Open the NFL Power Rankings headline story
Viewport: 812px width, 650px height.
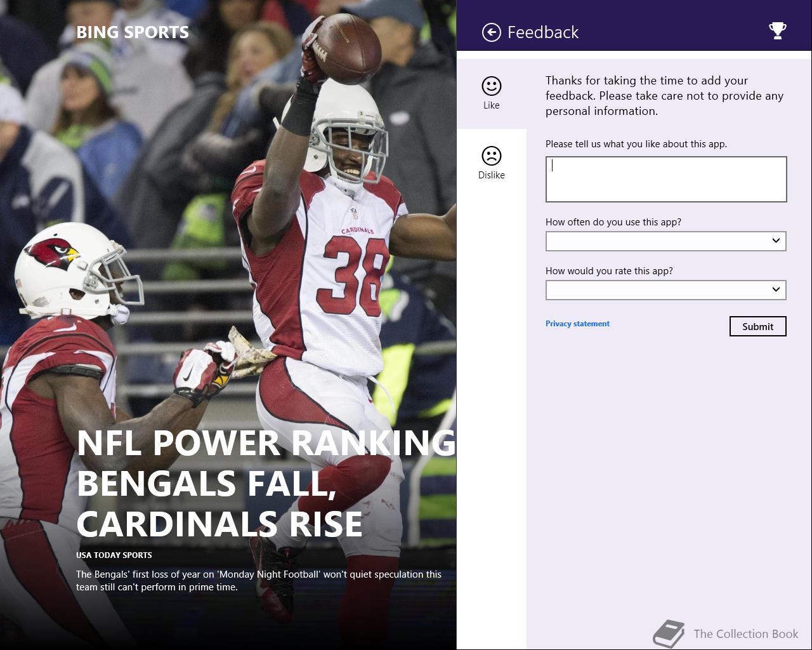[266, 484]
